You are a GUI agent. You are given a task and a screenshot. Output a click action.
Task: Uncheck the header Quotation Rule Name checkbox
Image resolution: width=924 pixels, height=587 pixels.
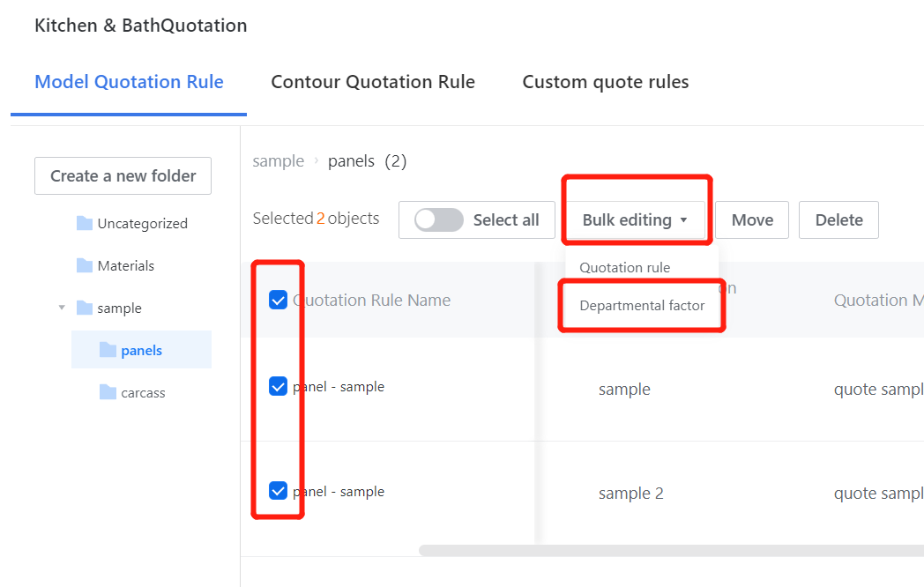(278, 301)
